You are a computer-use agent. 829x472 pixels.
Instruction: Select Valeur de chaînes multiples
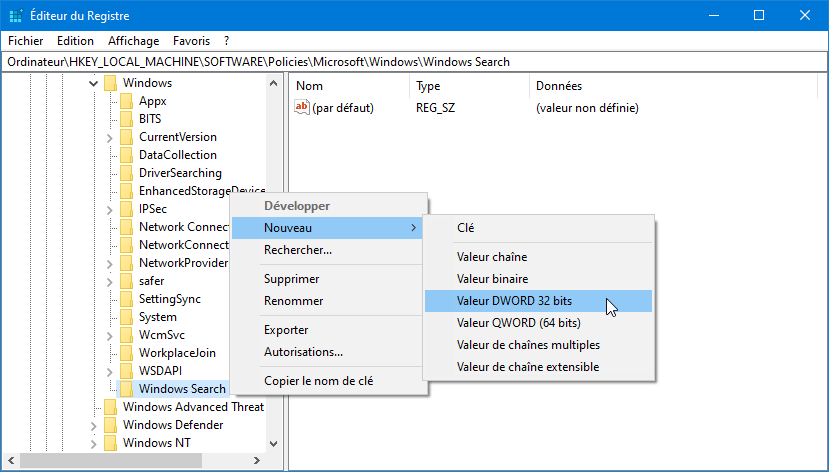coord(539,345)
